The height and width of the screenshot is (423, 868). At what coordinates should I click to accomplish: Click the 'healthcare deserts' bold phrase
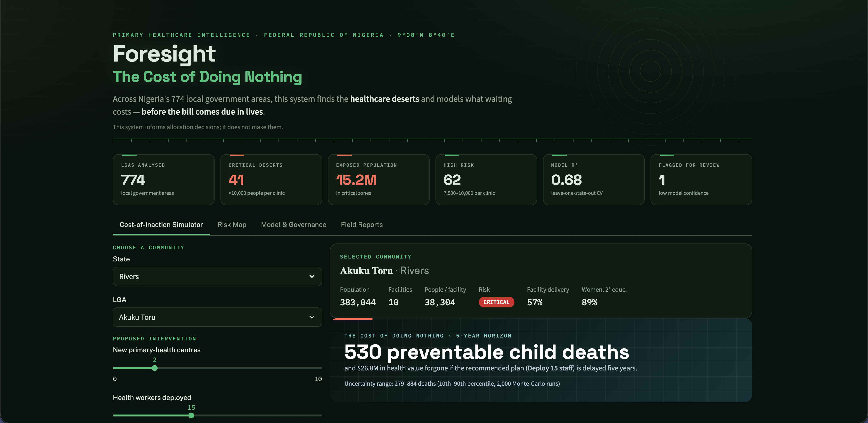[x=384, y=99]
